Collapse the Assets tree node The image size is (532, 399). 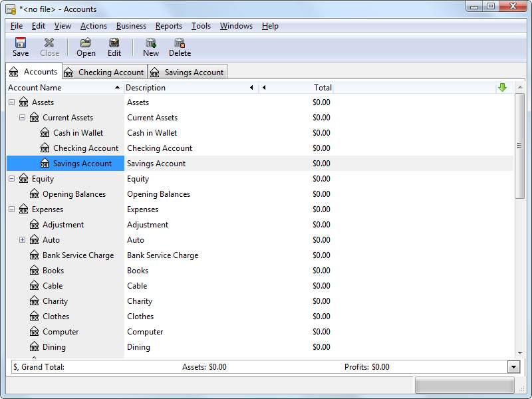(x=11, y=102)
